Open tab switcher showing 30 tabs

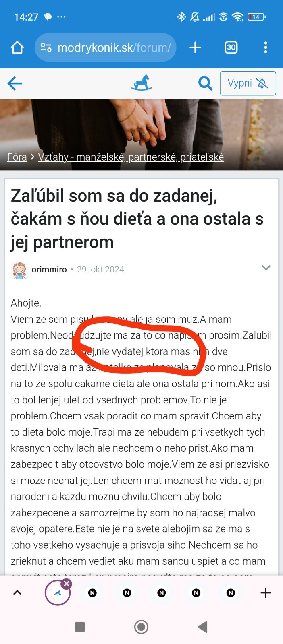(231, 47)
